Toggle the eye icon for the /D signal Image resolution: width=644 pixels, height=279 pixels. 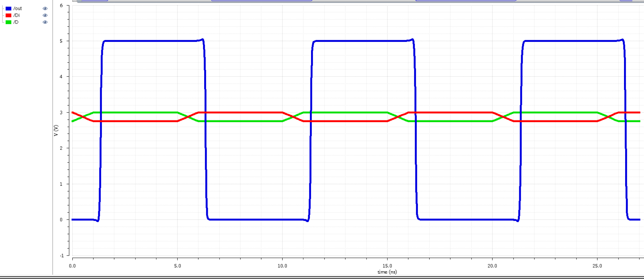coord(45,22)
